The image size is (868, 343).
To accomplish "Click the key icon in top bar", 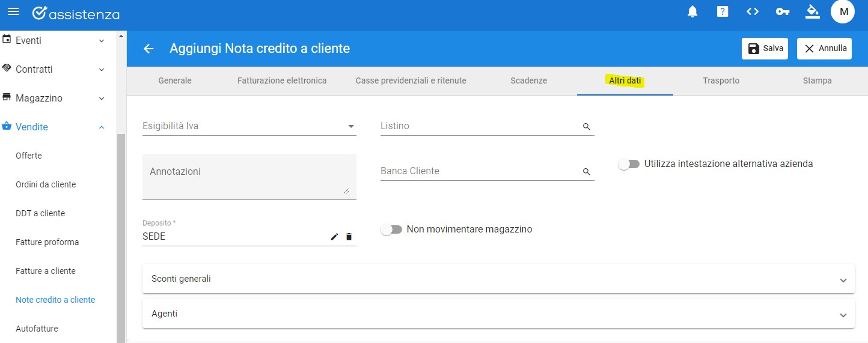I will [782, 11].
